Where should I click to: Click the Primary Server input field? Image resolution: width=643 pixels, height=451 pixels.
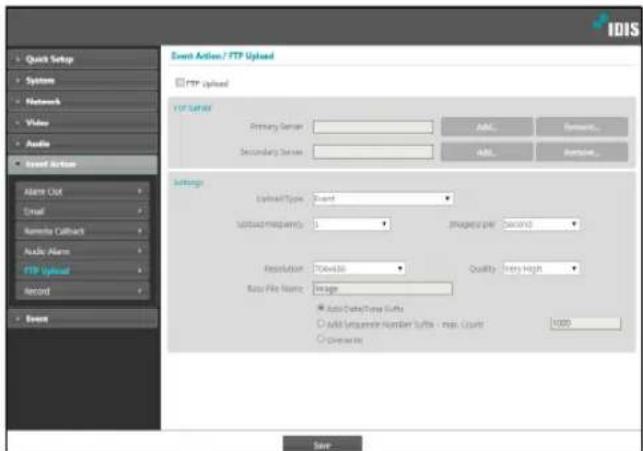[x=373, y=127]
